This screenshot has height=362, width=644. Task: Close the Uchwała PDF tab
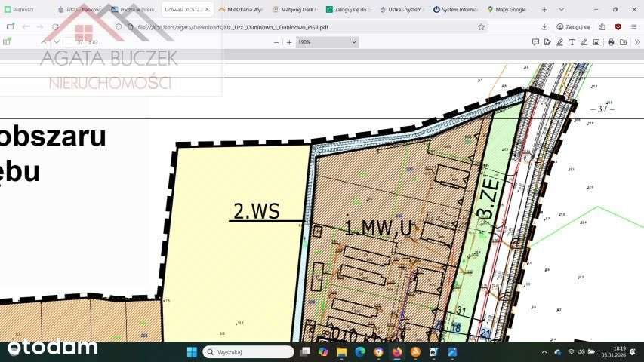coord(207,9)
